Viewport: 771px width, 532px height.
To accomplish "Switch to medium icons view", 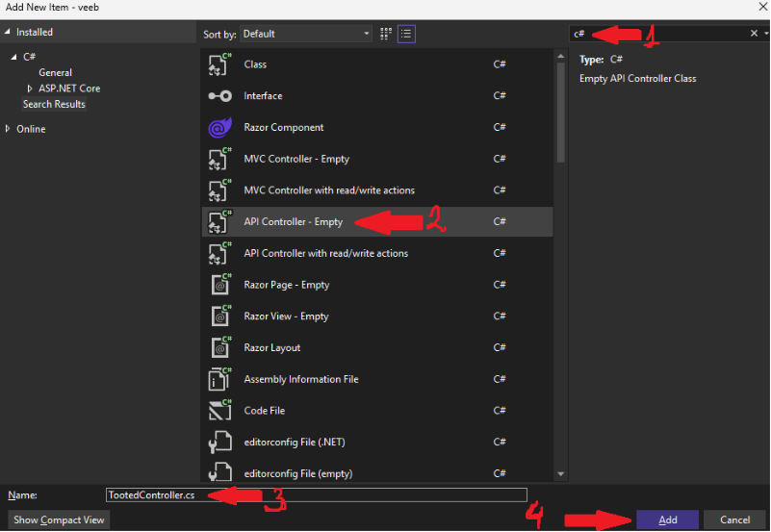I will [386, 34].
